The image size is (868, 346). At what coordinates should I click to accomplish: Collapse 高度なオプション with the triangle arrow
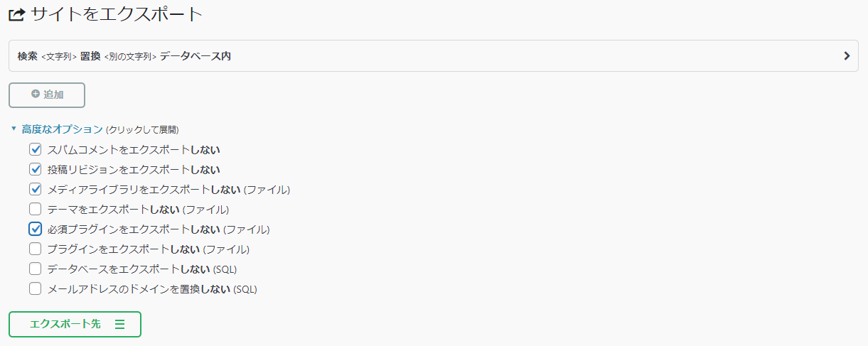coord(14,129)
